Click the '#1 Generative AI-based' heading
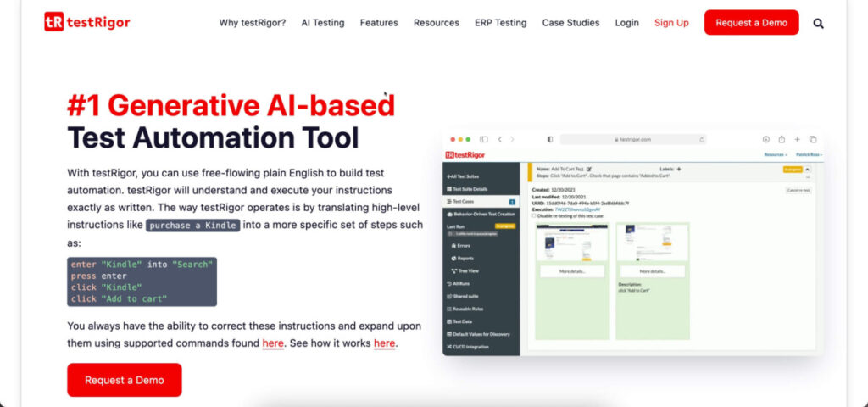868x407 pixels. pos(231,105)
